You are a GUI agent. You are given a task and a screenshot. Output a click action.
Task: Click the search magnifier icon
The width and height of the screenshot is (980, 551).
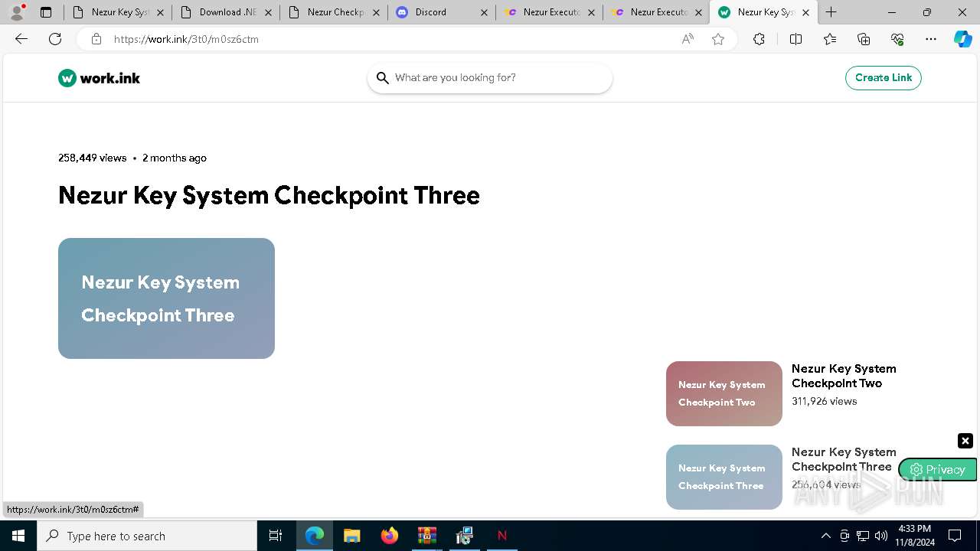click(x=383, y=78)
